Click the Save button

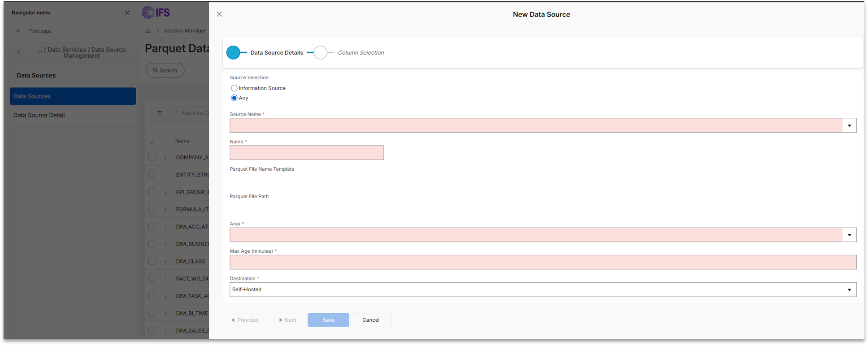tap(328, 320)
